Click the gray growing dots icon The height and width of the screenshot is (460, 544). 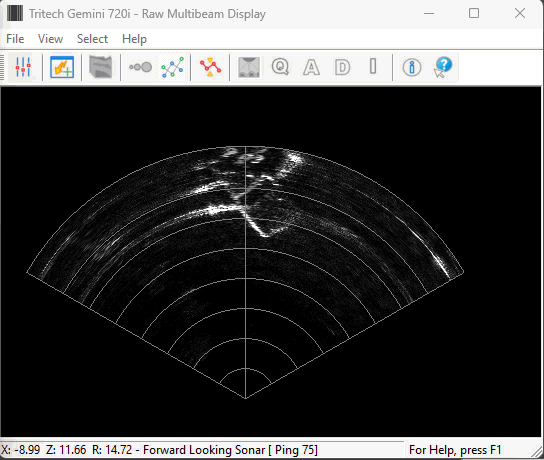[x=140, y=67]
